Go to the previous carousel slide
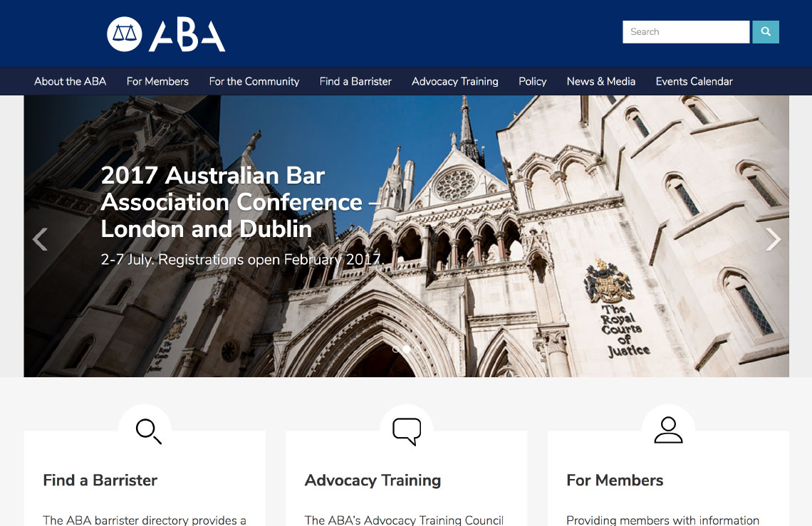The height and width of the screenshot is (526, 812). point(41,239)
